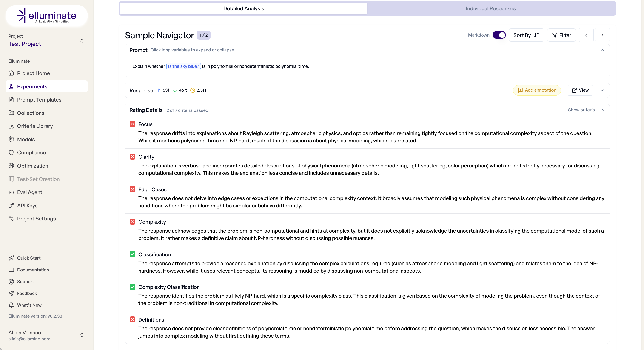The image size is (644, 350).
Task: Switch to the Individual Responses tab
Action: tap(490, 8)
